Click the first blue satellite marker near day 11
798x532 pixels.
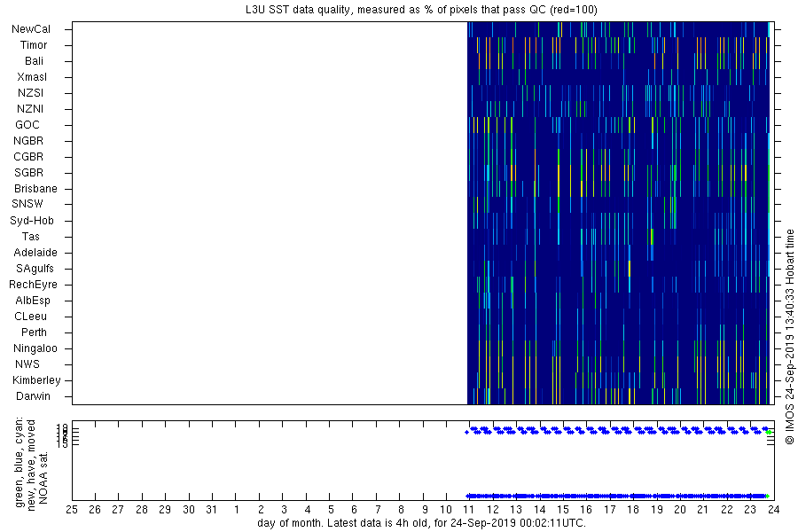pos(466,432)
